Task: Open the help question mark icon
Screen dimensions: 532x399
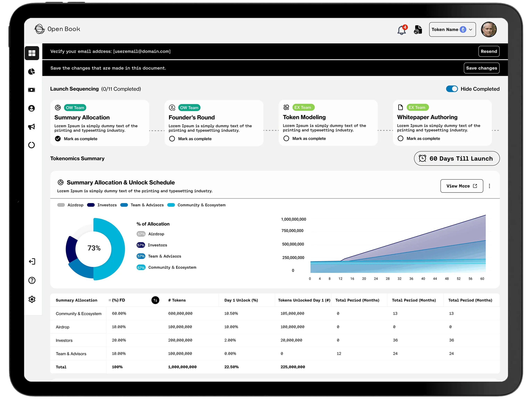Action: click(x=32, y=280)
